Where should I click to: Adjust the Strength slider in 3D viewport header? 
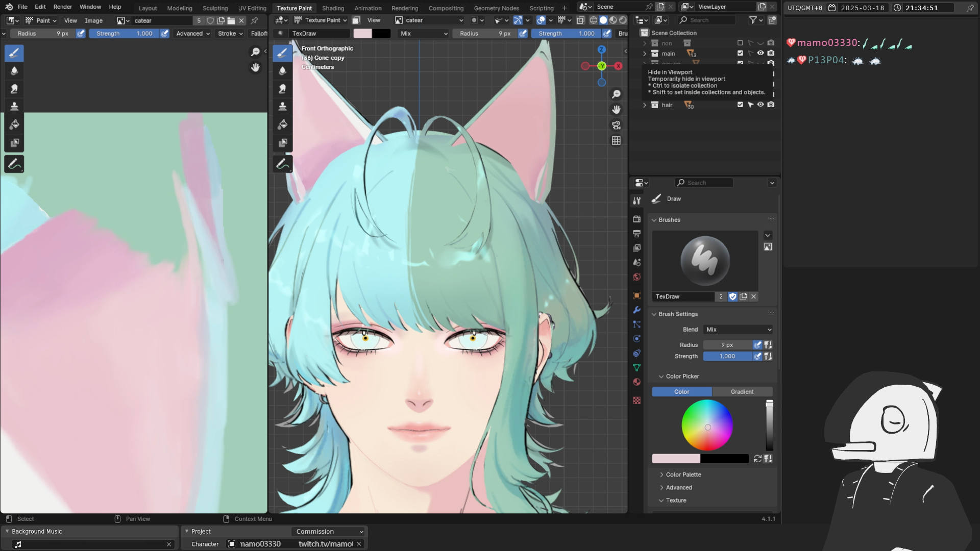pos(566,34)
